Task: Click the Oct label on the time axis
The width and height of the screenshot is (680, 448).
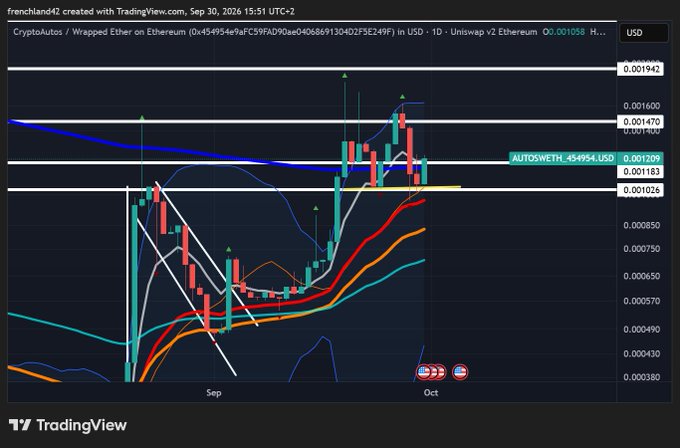Action: pos(431,392)
